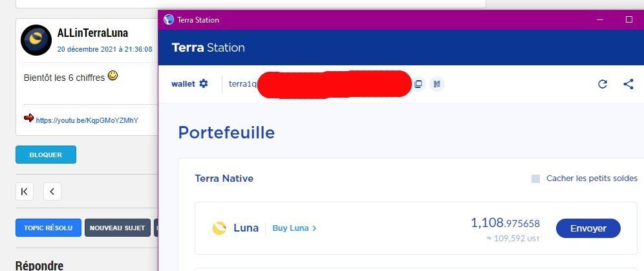
Task: Click the BLOQUER button
Action: pyautogui.click(x=46, y=155)
